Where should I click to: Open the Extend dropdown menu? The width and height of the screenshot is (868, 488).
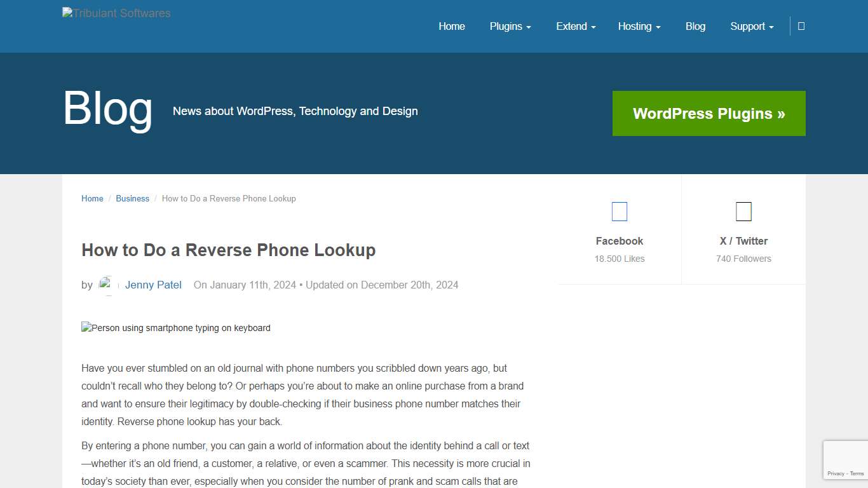575,26
